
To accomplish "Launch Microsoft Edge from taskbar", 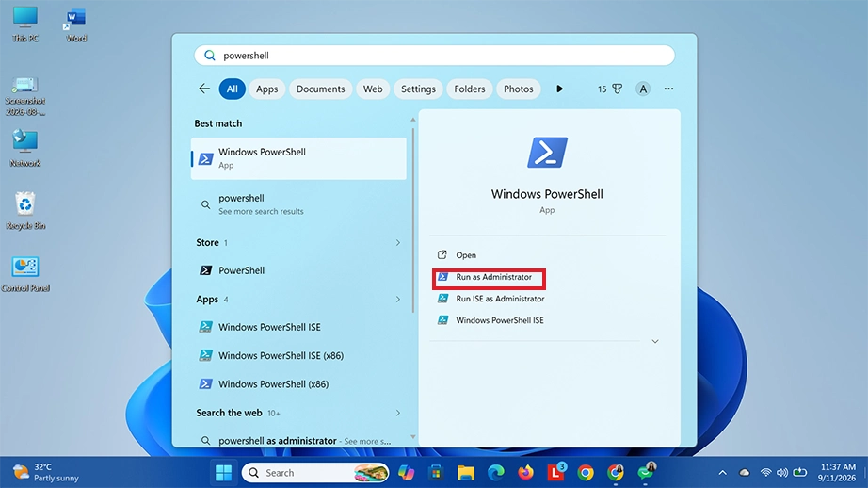I will [496, 473].
